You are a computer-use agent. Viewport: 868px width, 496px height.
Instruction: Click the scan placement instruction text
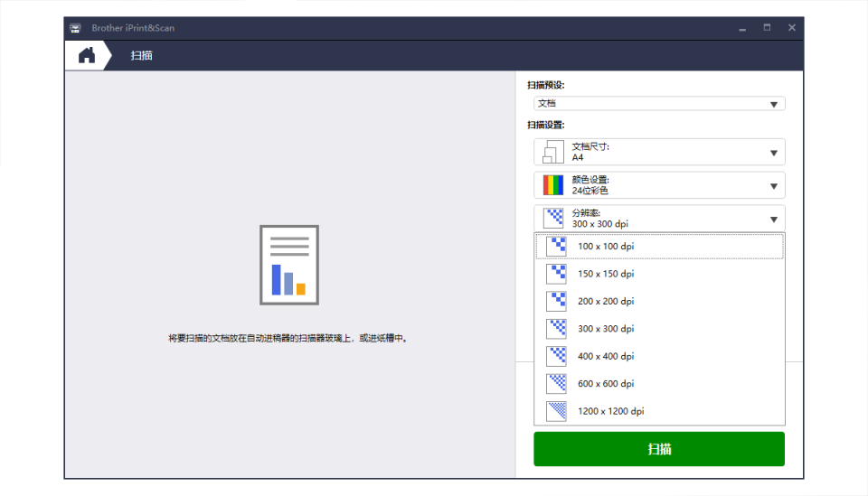pos(289,339)
